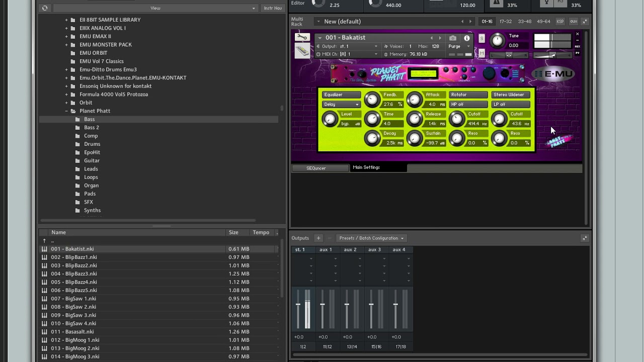Image resolution: width=644 pixels, height=362 pixels.
Task: Minimize the Outputs panel
Action: tap(585, 238)
